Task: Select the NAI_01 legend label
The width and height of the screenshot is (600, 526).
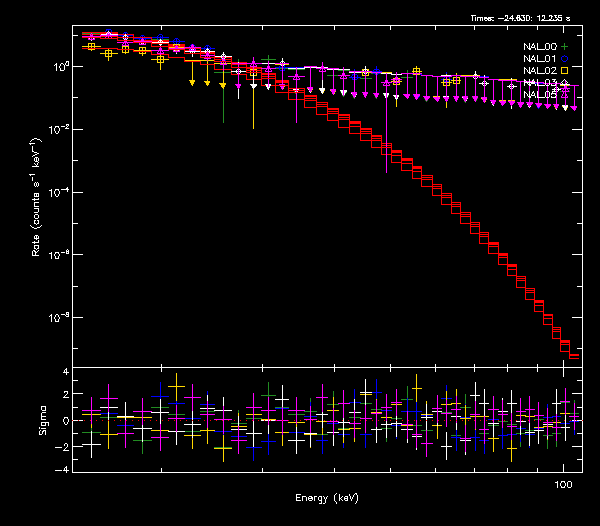Action: [x=539, y=59]
